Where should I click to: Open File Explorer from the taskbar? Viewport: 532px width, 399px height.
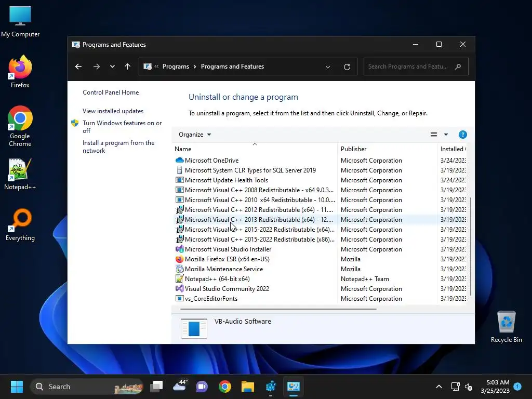pyautogui.click(x=248, y=387)
